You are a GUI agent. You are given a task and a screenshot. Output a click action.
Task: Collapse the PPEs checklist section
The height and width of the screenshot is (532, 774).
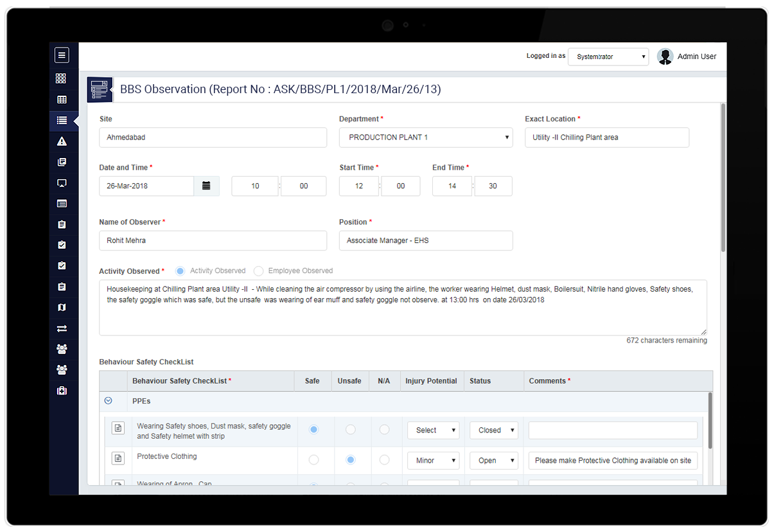[108, 401]
